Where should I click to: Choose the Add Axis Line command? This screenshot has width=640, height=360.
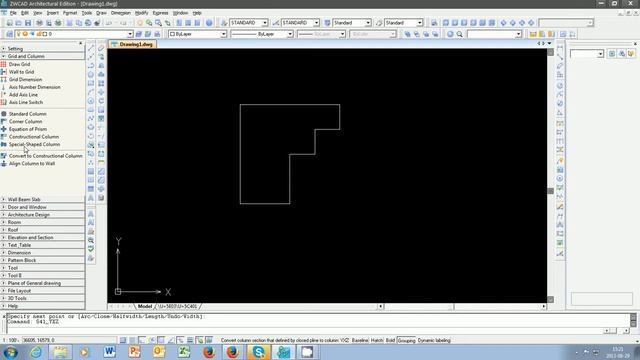[23, 95]
